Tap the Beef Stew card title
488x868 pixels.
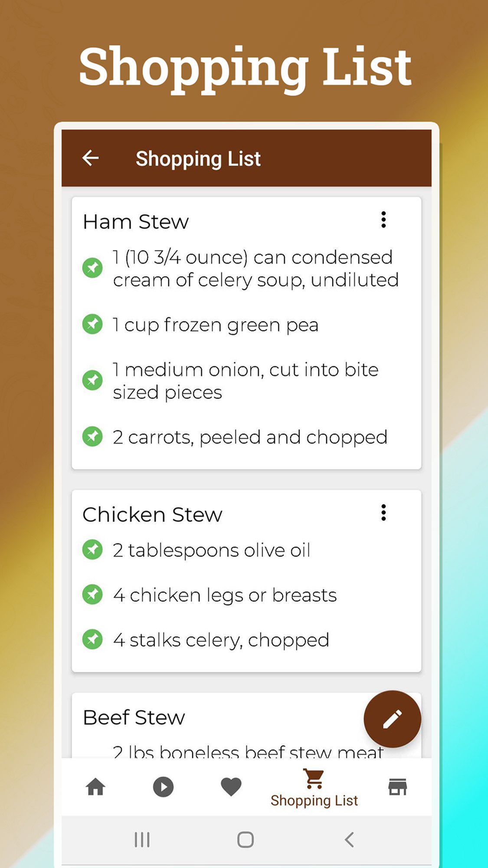(134, 717)
